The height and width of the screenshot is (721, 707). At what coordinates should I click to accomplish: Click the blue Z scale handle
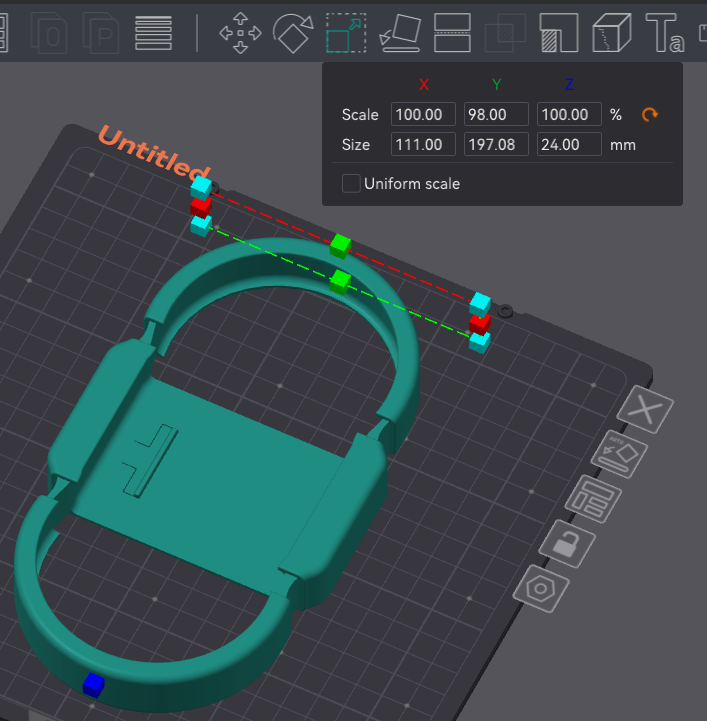click(94, 685)
